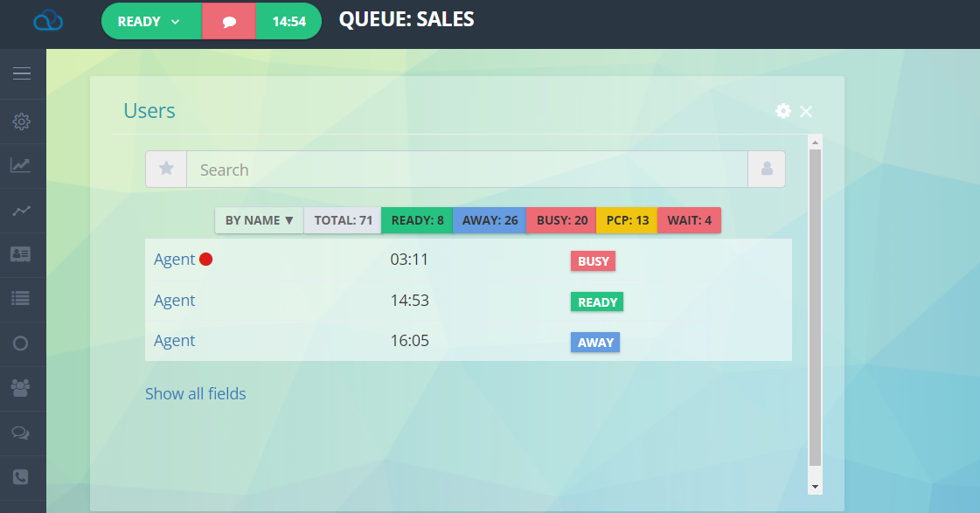980x513 pixels.
Task: Open the phone icon in sidebar
Action: [x=21, y=477]
